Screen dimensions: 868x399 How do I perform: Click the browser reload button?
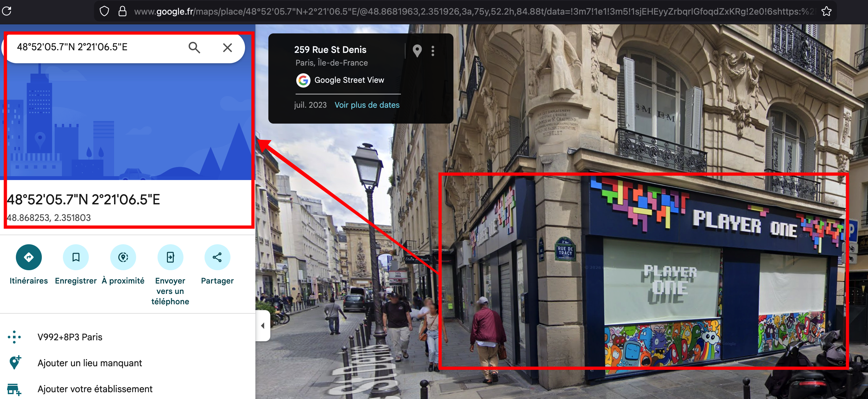(7, 11)
